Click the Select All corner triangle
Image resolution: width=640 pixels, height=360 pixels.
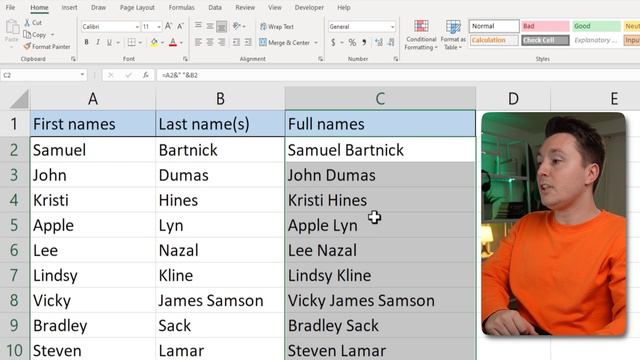(x=19, y=99)
